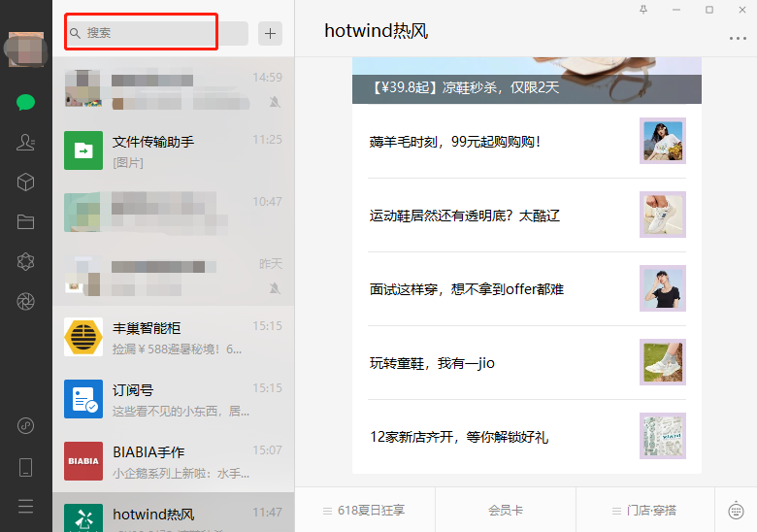757x532 pixels.
Task: Open article 玩转童鞋，我有一jio
Action: (527, 362)
